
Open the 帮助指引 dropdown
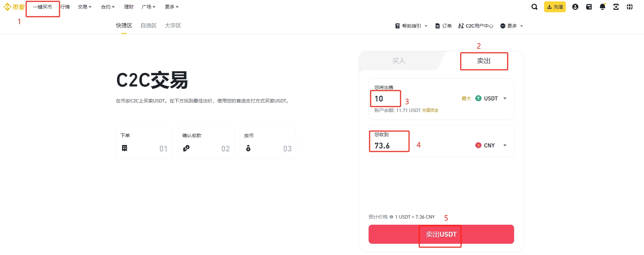[411, 26]
